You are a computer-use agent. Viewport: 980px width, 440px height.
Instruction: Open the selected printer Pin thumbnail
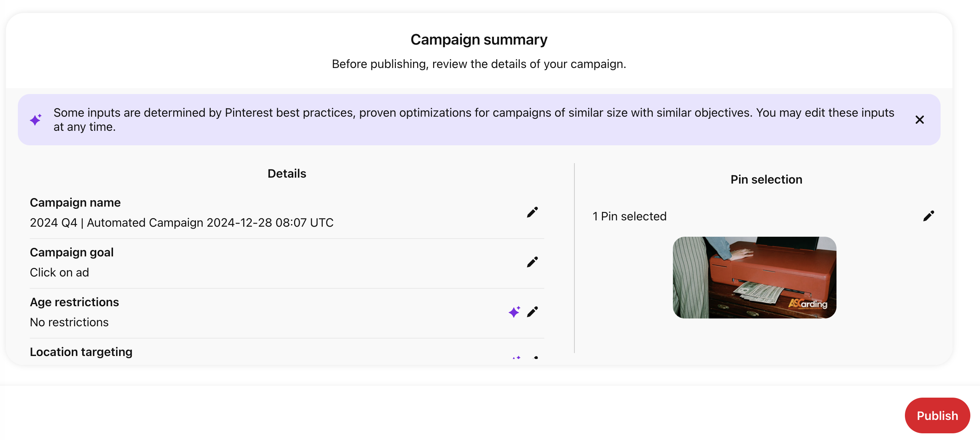[754, 278]
